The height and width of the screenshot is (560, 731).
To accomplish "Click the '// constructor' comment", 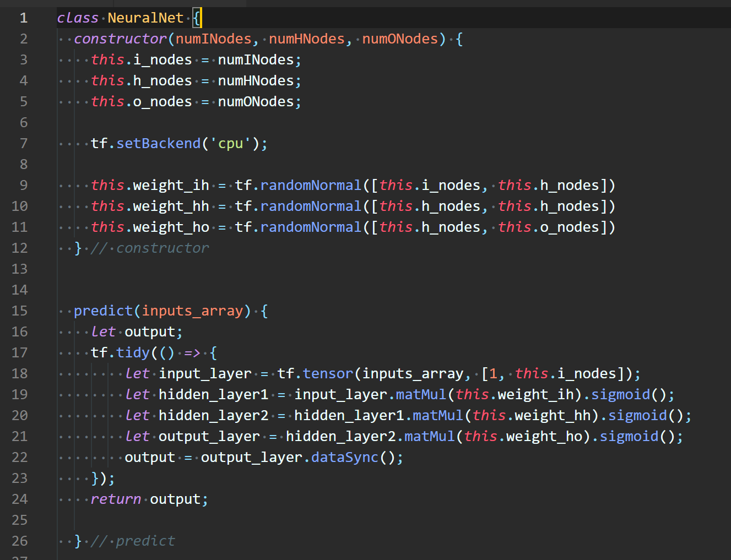I will point(150,248).
